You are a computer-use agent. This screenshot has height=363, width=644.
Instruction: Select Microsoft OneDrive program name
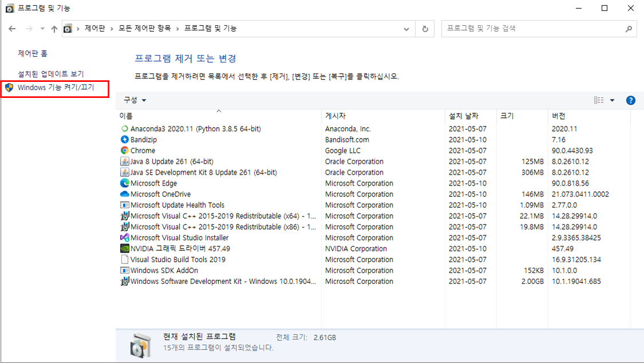click(x=161, y=194)
